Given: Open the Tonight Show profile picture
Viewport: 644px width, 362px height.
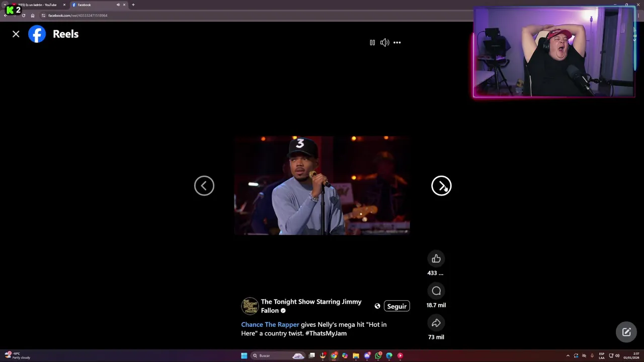Looking at the screenshot, I should click(x=250, y=306).
